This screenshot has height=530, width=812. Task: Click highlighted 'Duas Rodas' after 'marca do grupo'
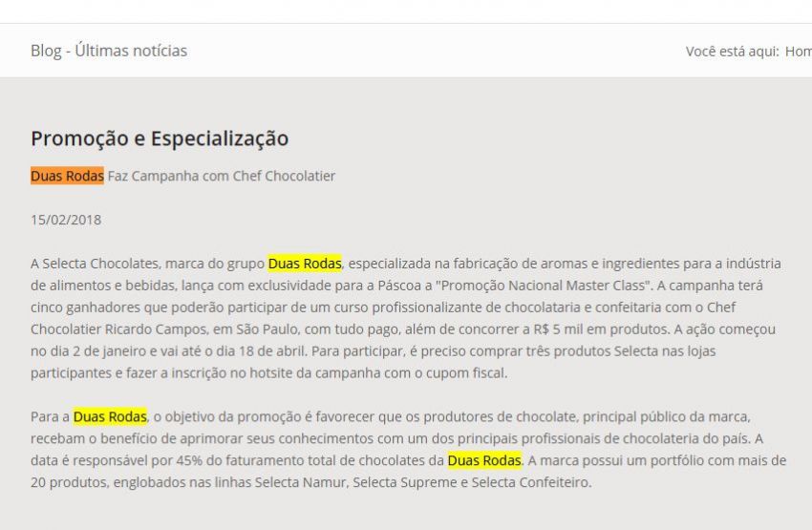tap(305, 264)
